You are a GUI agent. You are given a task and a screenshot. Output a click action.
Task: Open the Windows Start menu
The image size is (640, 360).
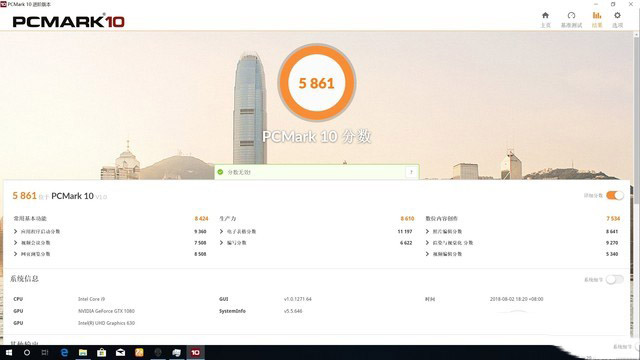pyautogui.click(x=8, y=353)
